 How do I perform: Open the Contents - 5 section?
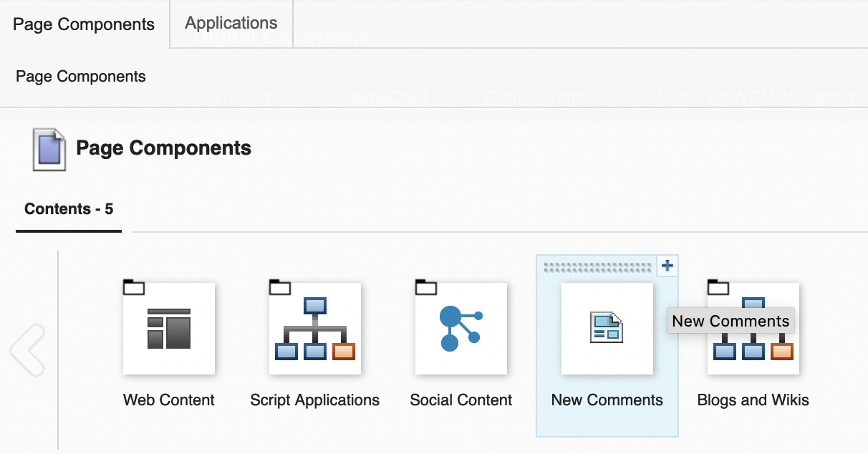tap(68, 208)
